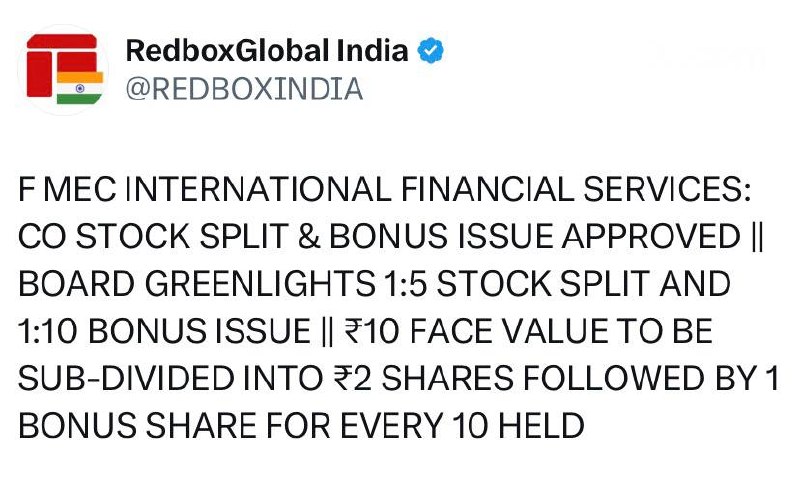Click the SUB-DIVIDED word in the tweet
The width and height of the screenshot is (800, 481).
125,379
